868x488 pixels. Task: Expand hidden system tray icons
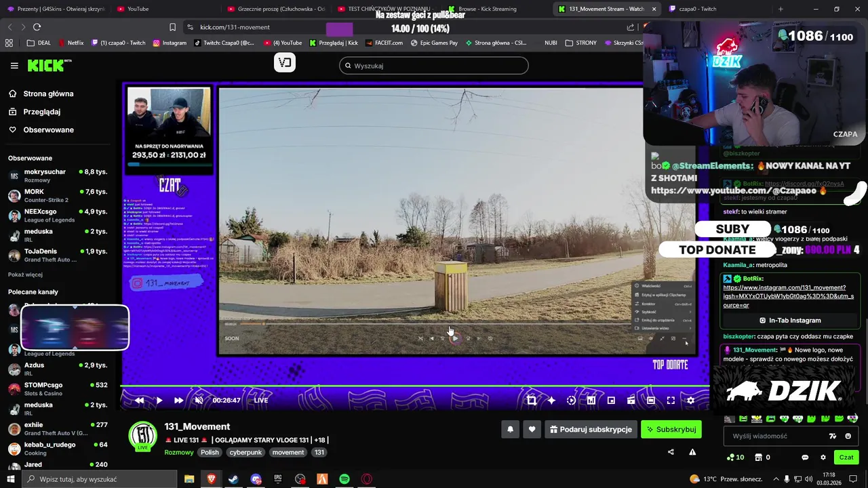(776, 479)
